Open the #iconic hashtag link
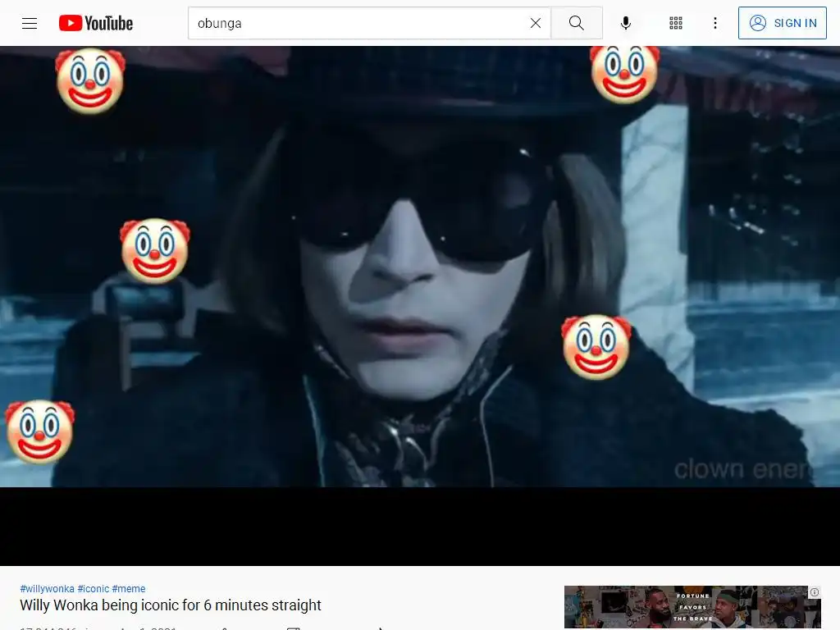 [94, 589]
